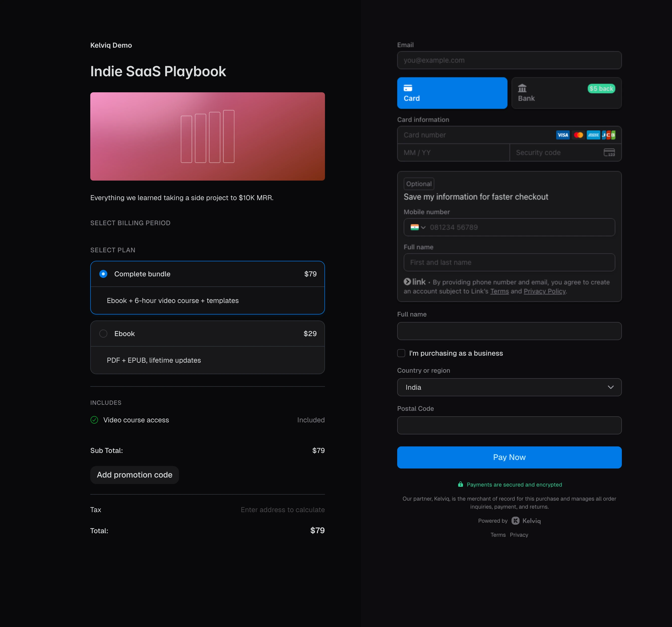Screen dimensions: 672x627
Task: Switch to the Bank payment tab
Action: coord(566,93)
